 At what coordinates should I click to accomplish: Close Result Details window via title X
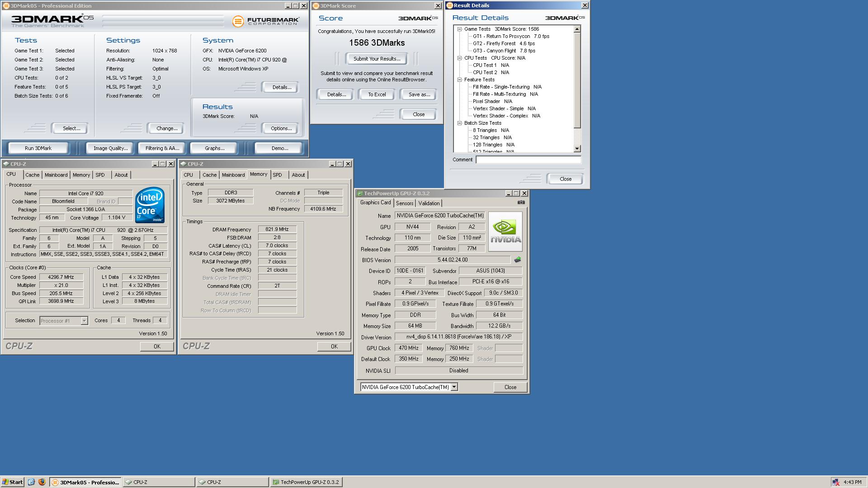(585, 5)
